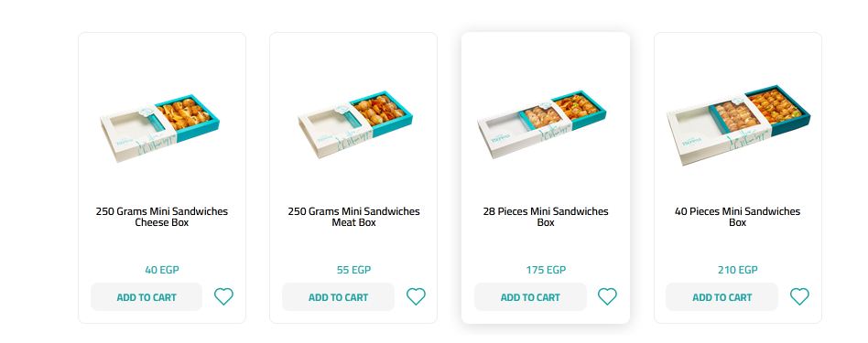
Task: View the 40 Pieces box product photo
Action: point(738,125)
